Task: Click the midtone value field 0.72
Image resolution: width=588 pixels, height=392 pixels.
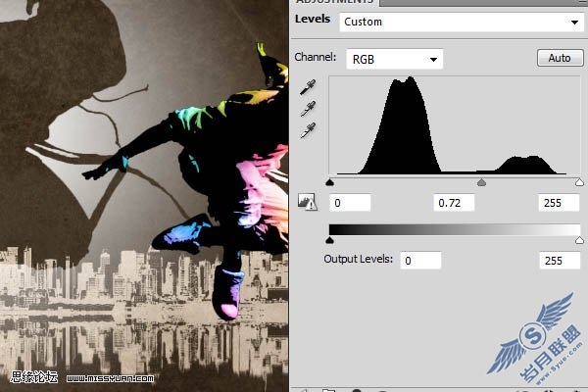Action: [454, 203]
